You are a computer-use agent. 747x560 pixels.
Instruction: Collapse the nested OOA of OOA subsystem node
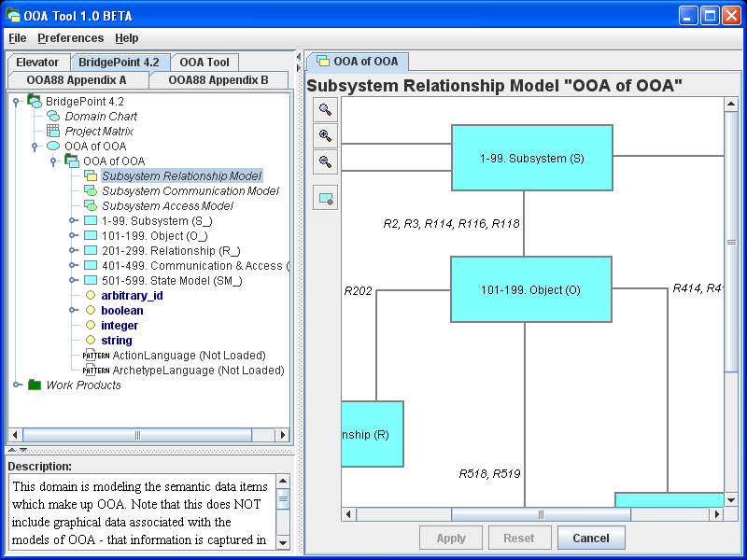tap(53, 161)
